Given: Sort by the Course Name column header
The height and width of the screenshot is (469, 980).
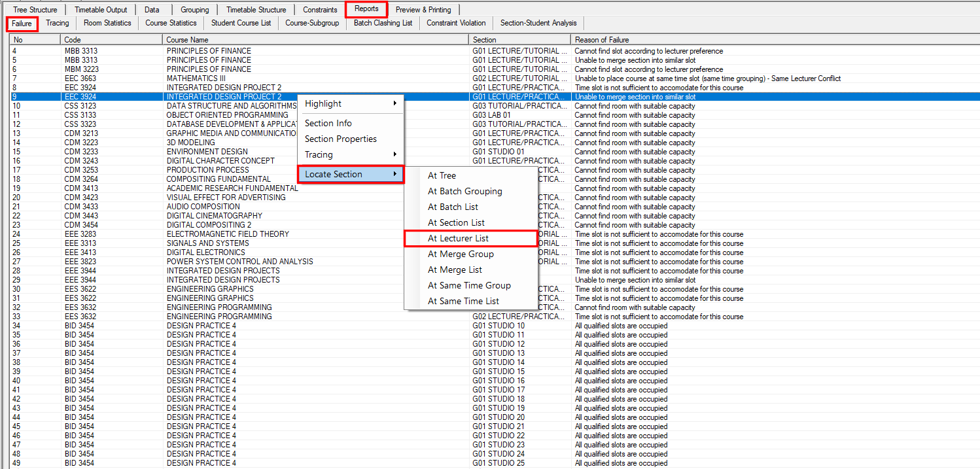Looking at the screenshot, I should pyautogui.click(x=317, y=40).
